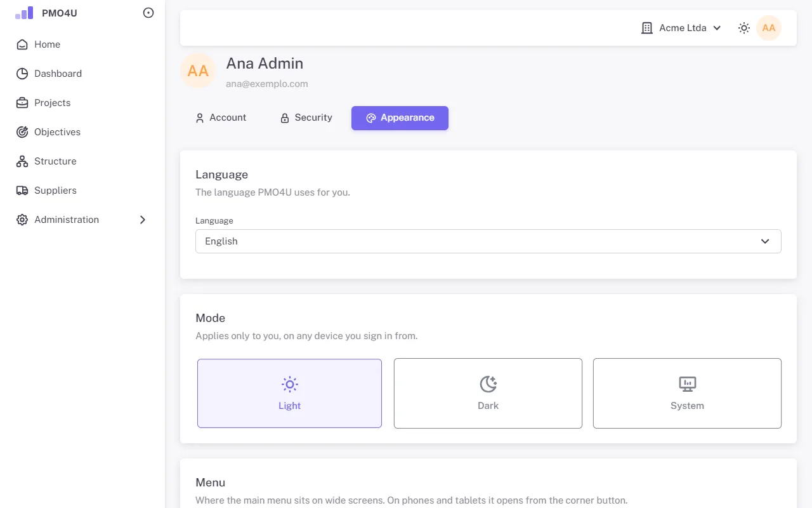Click the ana@exemplo.com email text
This screenshot has height=508, width=812.
coord(267,84)
